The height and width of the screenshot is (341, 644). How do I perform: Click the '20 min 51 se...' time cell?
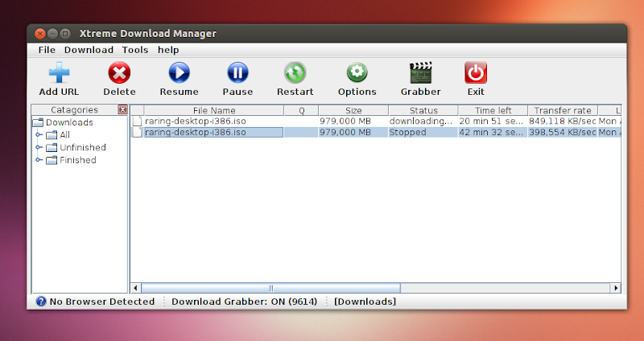(493, 121)
